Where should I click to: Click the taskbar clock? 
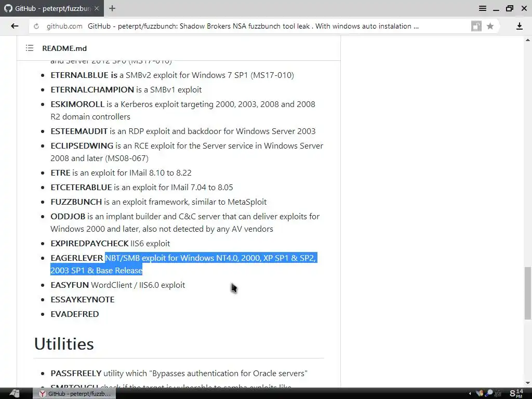point(516,394)
